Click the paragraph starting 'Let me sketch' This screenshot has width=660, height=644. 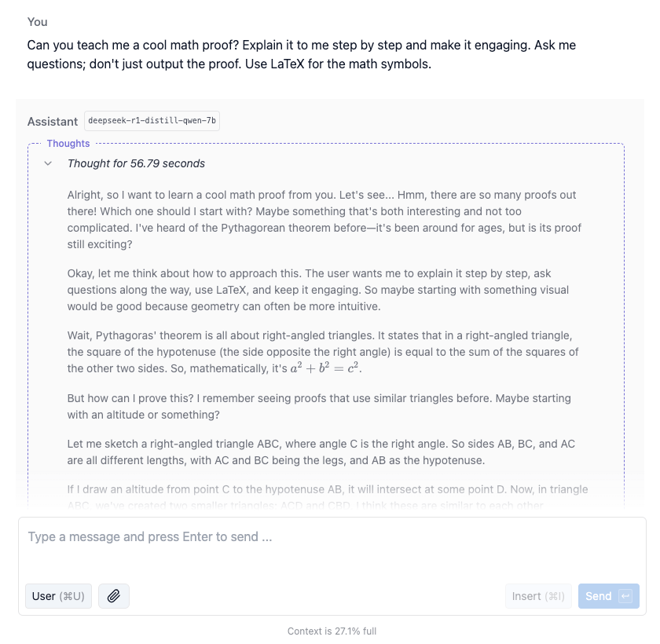(321, 452)
